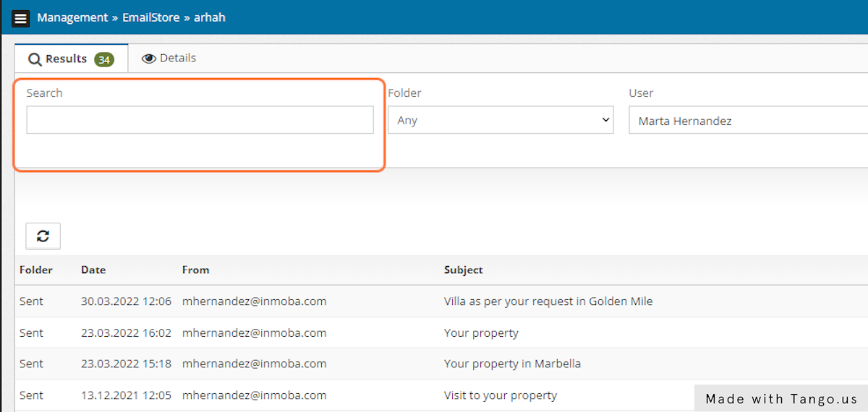
Task: Open the hamburger menu icon
Action: click(21, 18)
